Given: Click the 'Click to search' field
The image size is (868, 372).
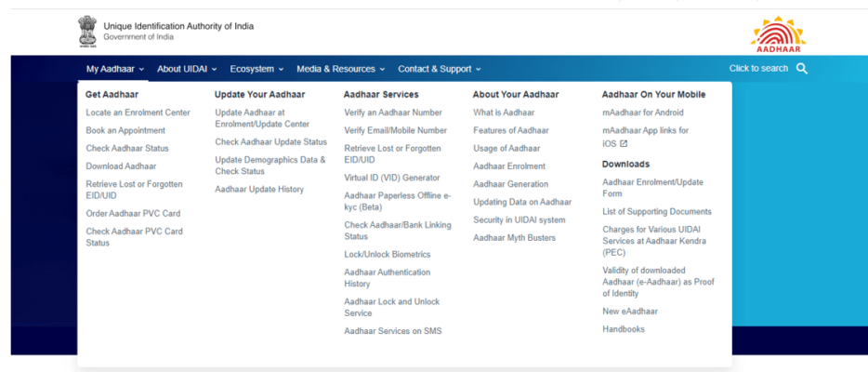Looking at the screenshot, I should click(758, 69).
